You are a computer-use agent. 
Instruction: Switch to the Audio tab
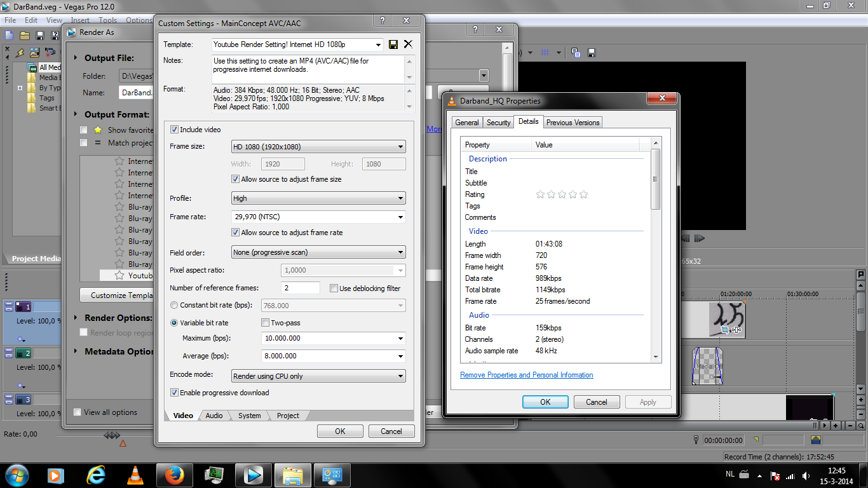point(214,416)
